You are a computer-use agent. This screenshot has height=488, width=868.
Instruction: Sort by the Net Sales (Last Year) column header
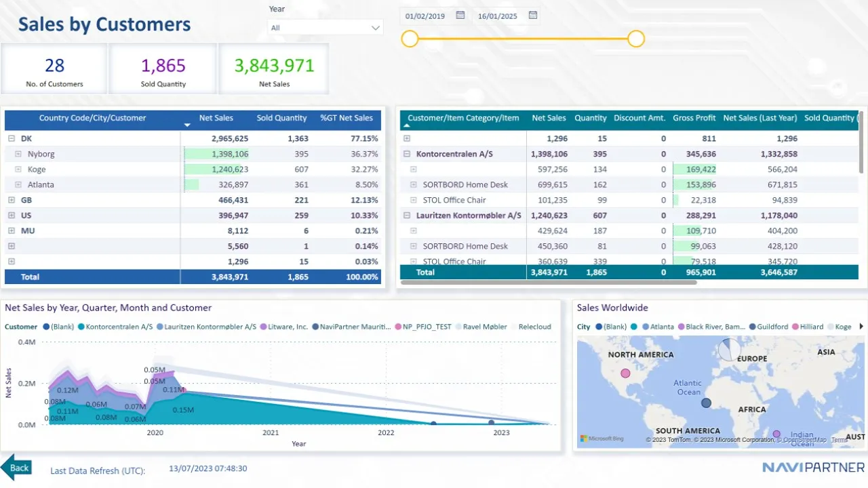pos(760,118)
